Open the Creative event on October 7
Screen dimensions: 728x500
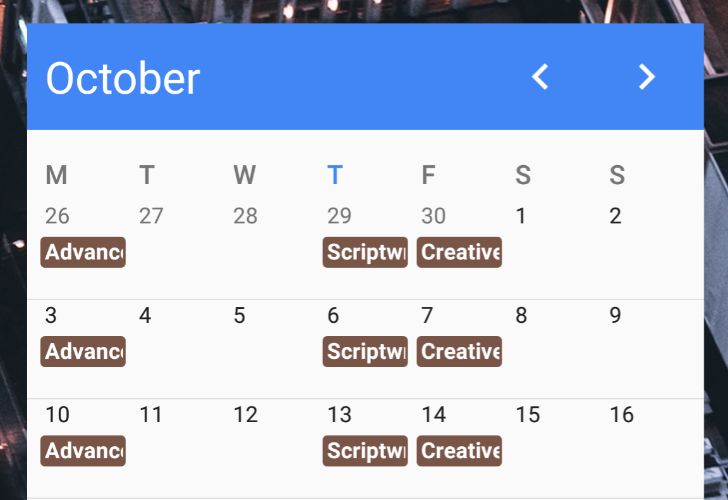click(459, 351)
